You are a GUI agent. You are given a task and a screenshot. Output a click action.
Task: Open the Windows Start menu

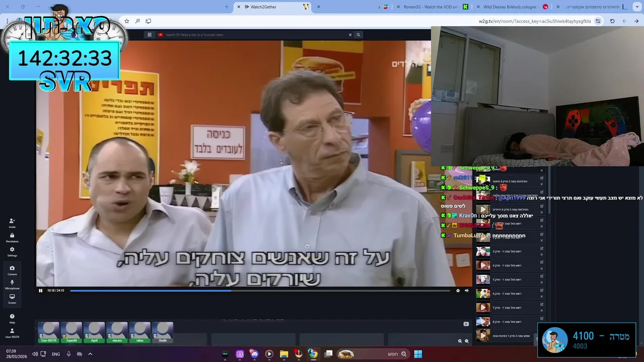tap(418, 354)
